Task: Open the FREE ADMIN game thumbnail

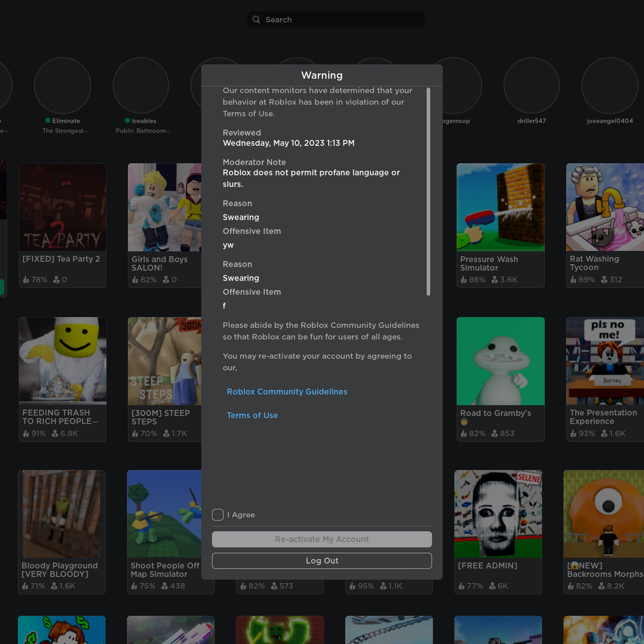Action: coord(498,514)
